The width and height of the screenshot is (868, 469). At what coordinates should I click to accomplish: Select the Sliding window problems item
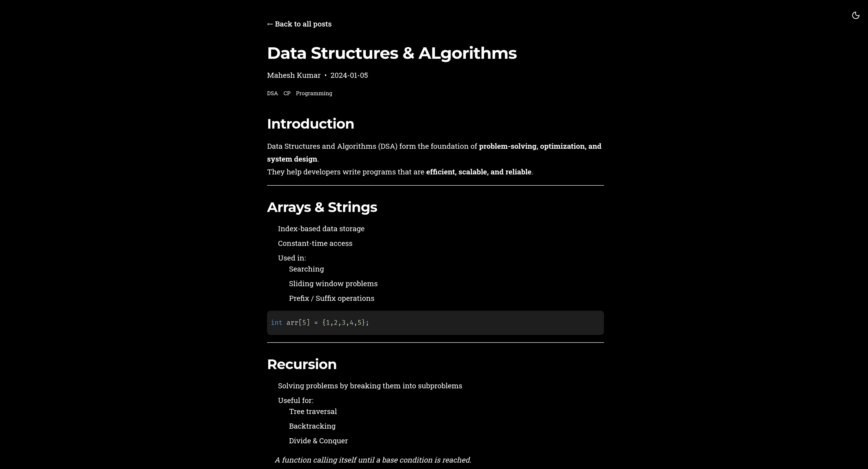(333, 284)
